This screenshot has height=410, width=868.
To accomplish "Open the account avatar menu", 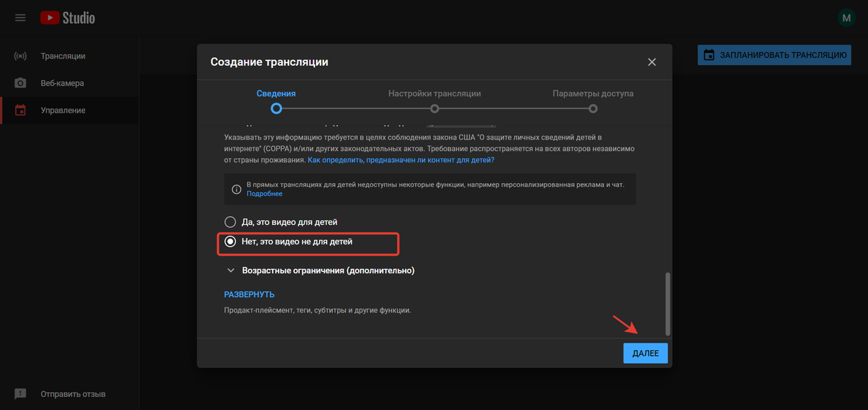I will 846,18.
